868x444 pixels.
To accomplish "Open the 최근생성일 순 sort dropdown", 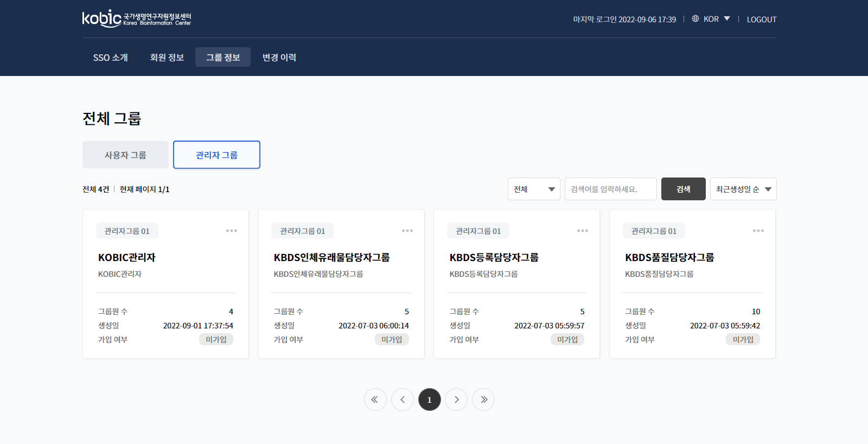I will tap(743, 189).
